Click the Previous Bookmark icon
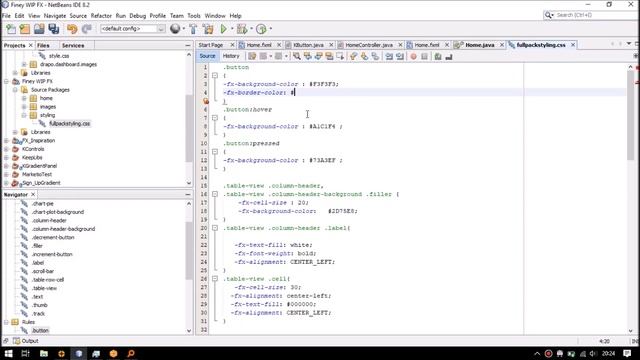Viewport: 640px width, 360px height. point(353,56)
